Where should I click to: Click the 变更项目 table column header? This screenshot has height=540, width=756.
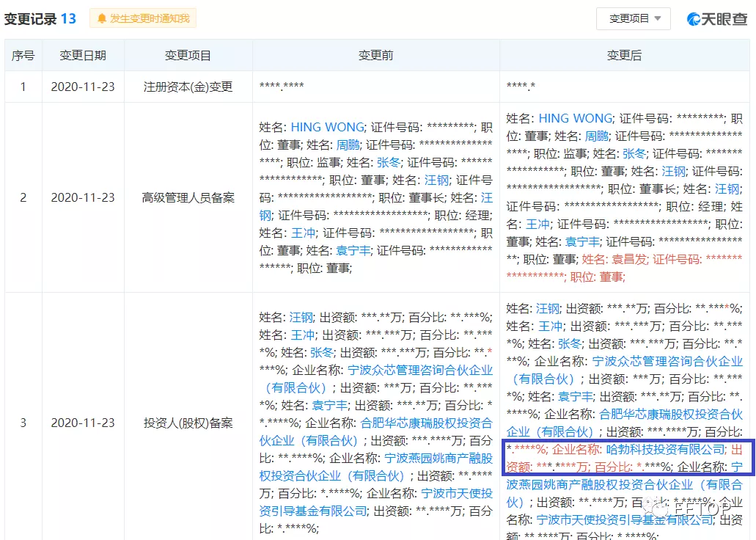(188, 56)
